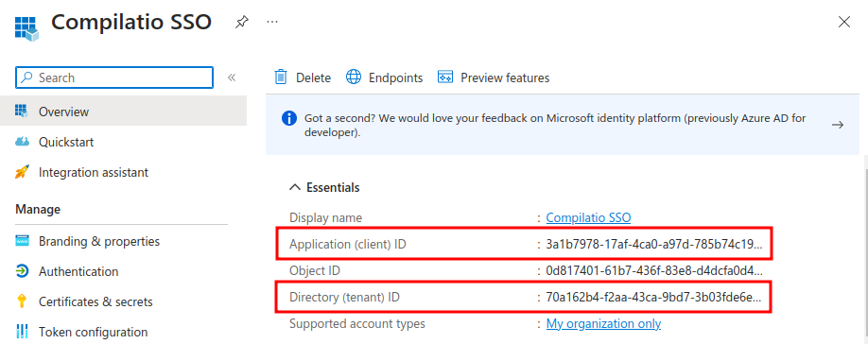Click the Token configuration icon
The image size is (868, 344).
pos(22,333)
